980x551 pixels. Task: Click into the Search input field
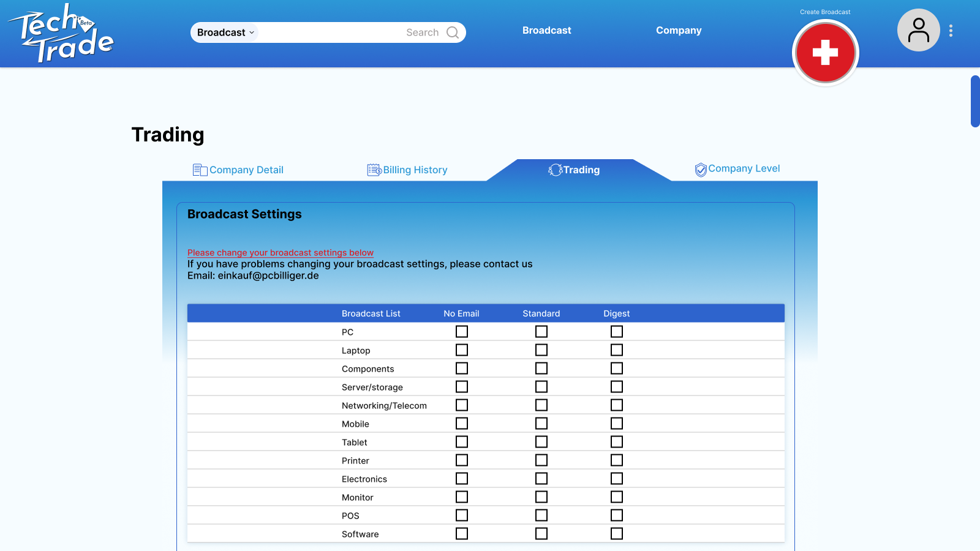click(352, 32)
